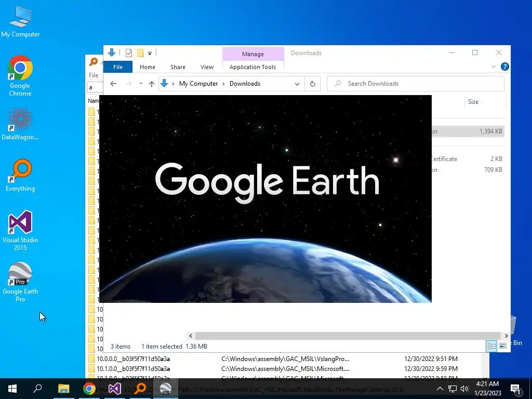Click the Google Earth splash screen
This screenshot has width=532, height=399.
pyautogui.click(x=265, y=199)
